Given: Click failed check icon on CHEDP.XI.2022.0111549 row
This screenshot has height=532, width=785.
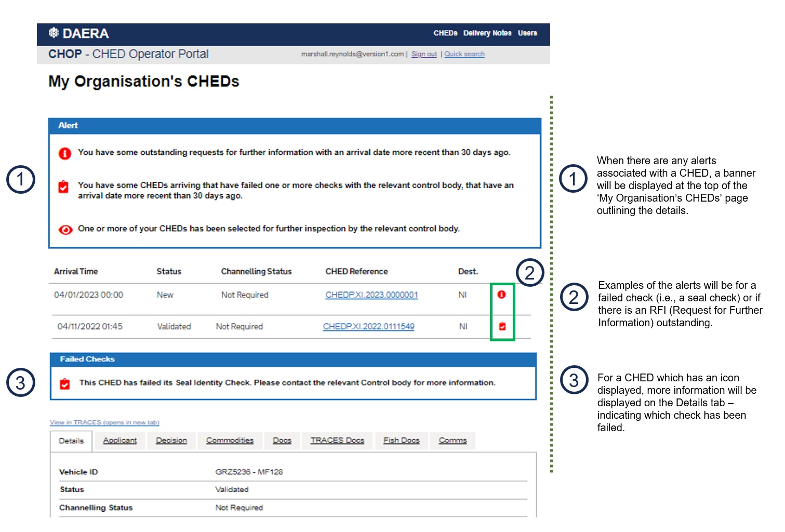Looking at the screenshot, I should point(502,326).
